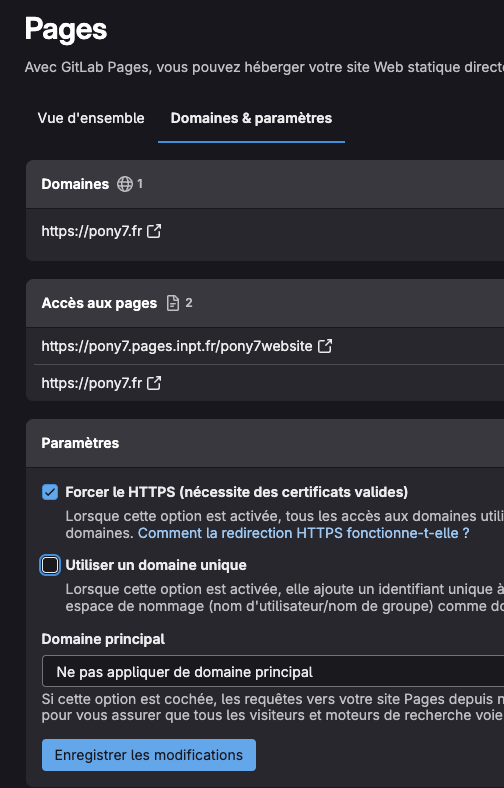Click the globe icon next to Domaines

point(125,184)
